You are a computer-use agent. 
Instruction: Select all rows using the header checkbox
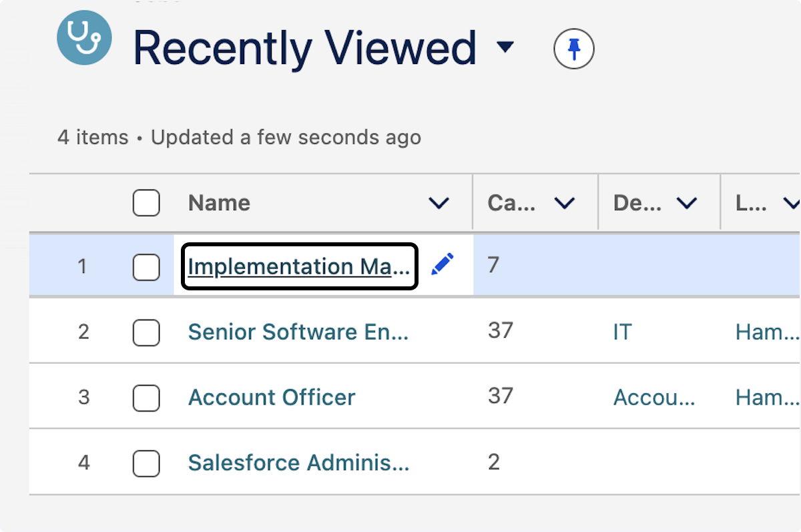pos(146,203)
